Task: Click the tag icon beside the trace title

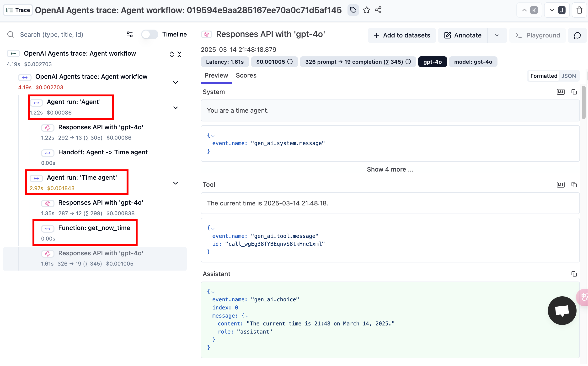Action: (x=353, y=10)
